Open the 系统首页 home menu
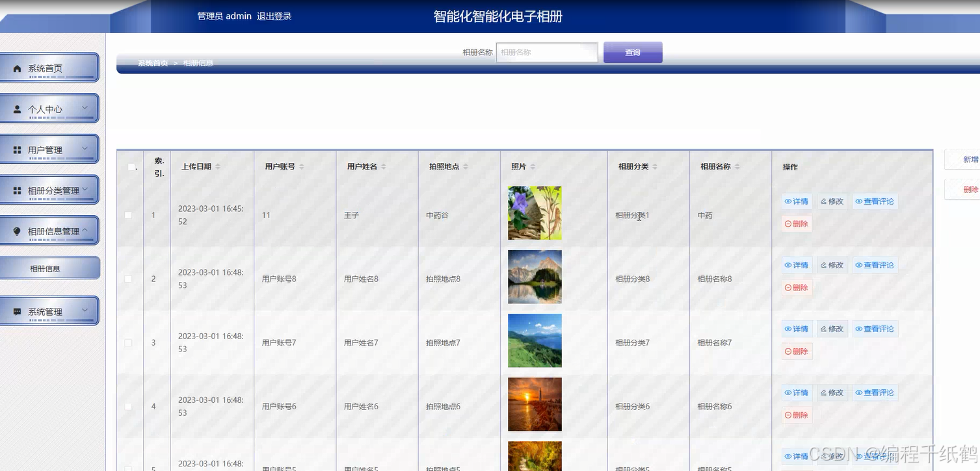Image resolution: width=980 pixels, height=471 pixels. point(49,68)
